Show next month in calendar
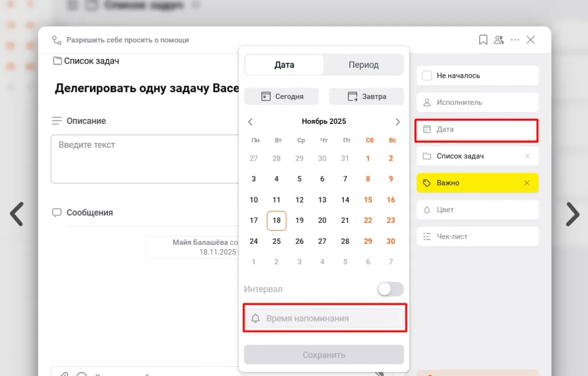 pos(397,122)
